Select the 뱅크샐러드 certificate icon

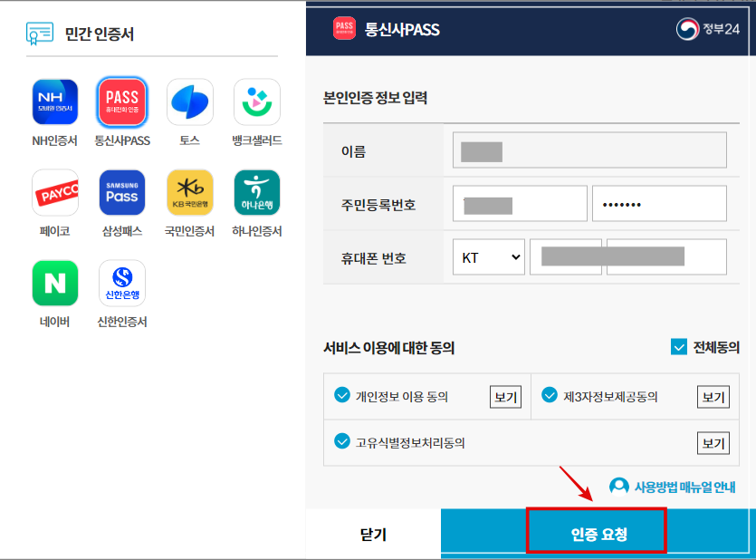pyautogui.click(x=256, y=101)
